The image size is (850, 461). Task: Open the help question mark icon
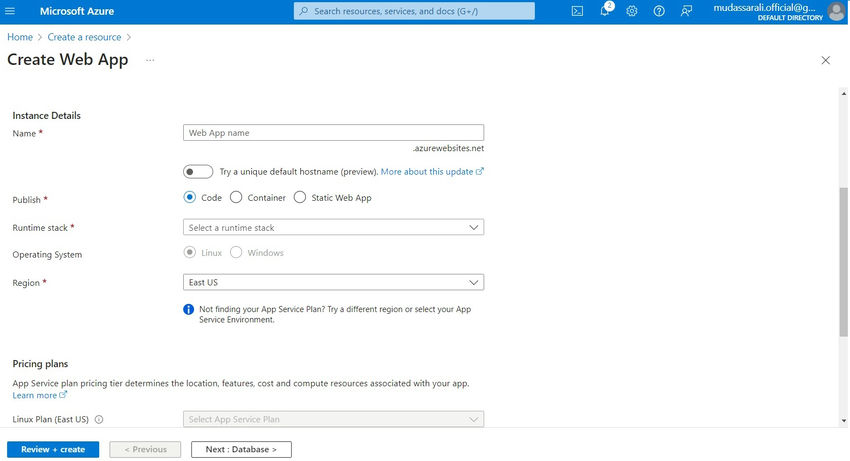(659, 11)
